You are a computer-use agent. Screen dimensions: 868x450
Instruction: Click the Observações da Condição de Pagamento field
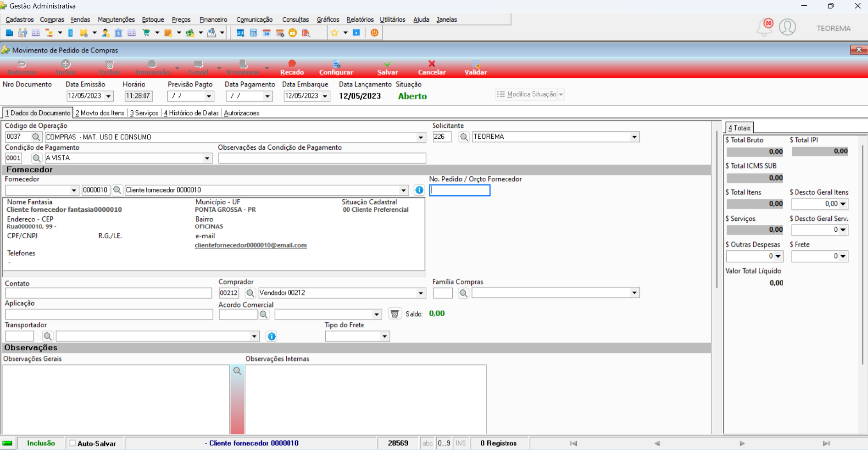point(322,158)
